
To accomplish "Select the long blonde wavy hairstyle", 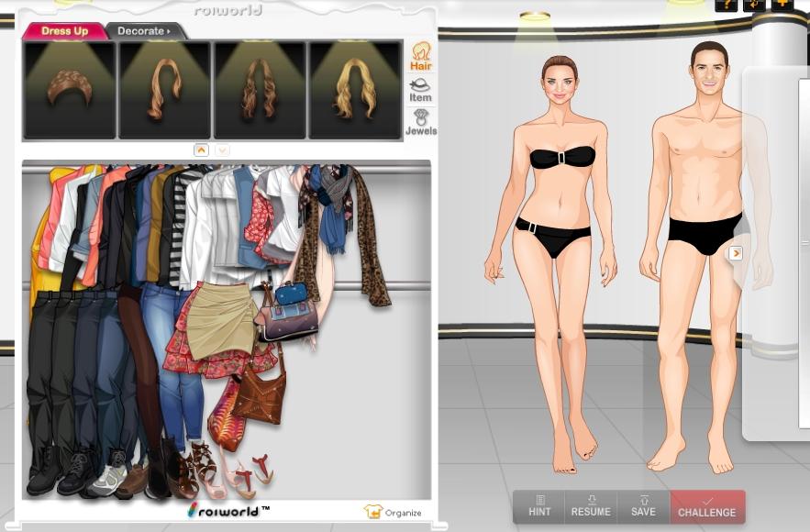I will (355, 90).
